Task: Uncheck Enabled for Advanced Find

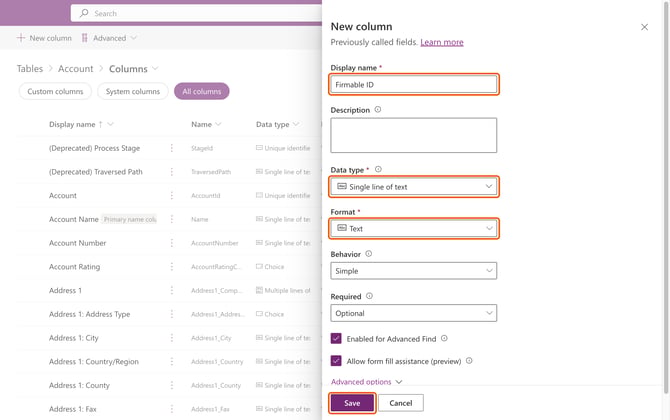Action: (336, 338)
